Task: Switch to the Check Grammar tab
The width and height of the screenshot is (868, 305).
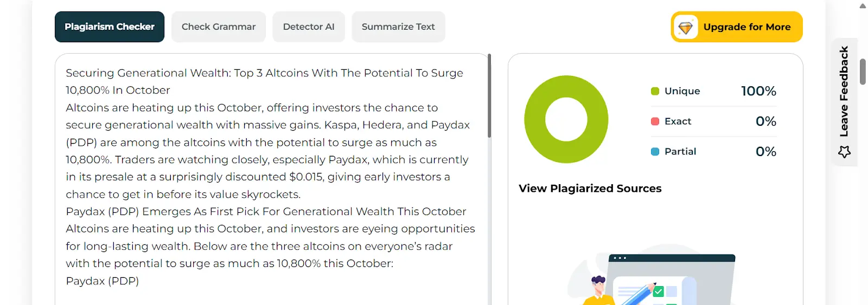Action: [x=219, y=27]
